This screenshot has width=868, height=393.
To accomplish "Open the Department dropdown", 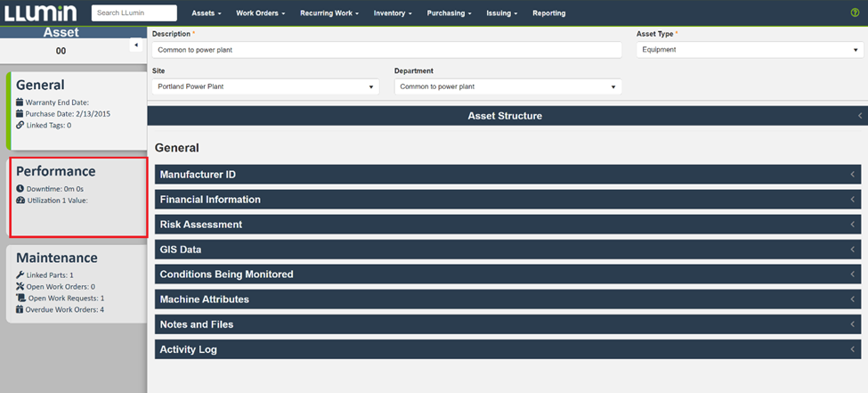I will click(x=507, y=86).
